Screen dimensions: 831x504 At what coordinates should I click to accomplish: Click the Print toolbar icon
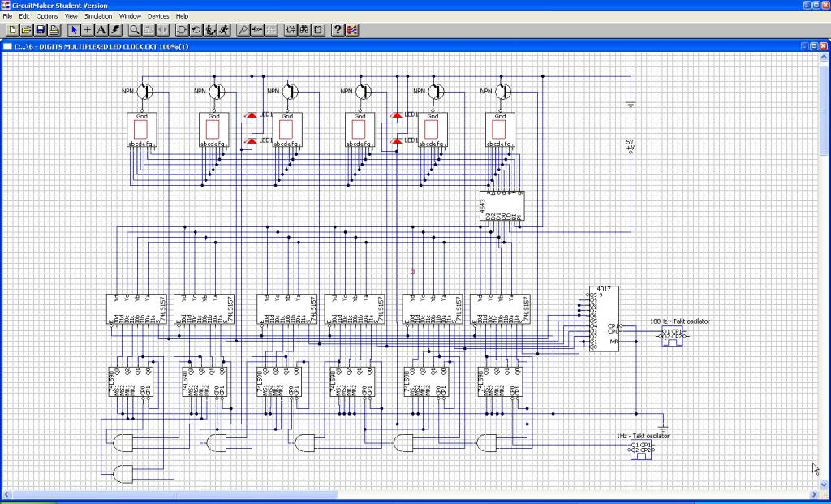[x=54, y=30]
